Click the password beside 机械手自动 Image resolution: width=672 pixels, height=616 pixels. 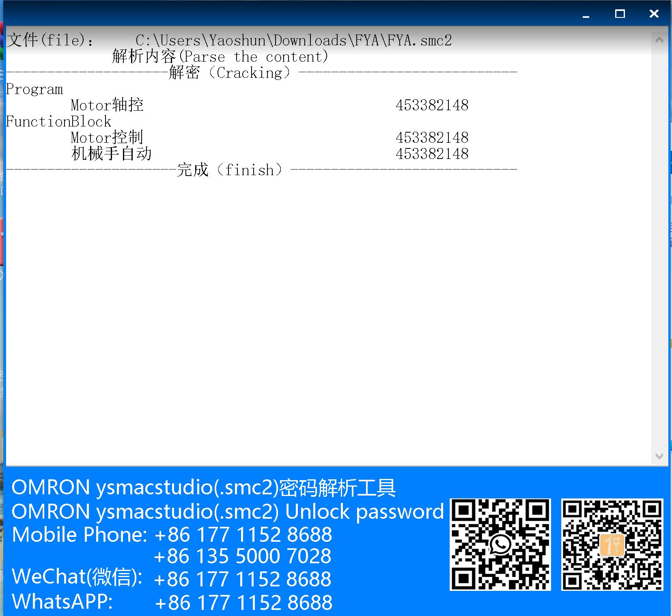click(432, 154)
